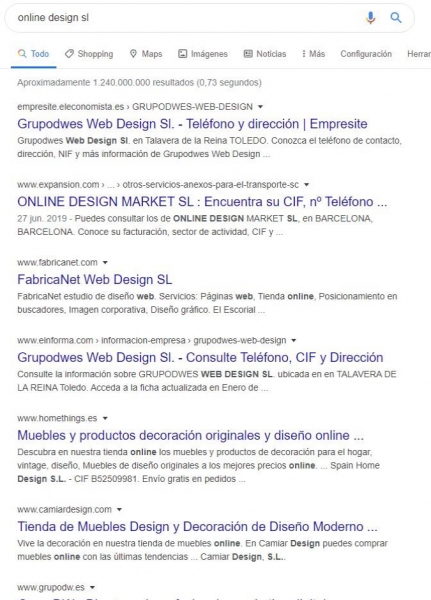Viewport: 431px width, 600px height.
Task: Go to the Noticias tab
Action: click(265, 54)
